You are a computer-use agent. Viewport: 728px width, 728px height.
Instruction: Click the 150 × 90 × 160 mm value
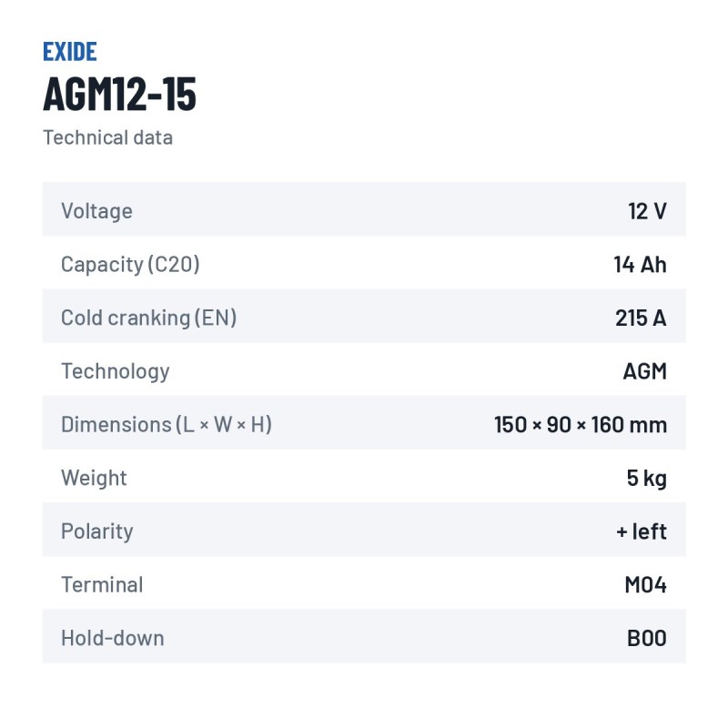[x=581, y=425]
